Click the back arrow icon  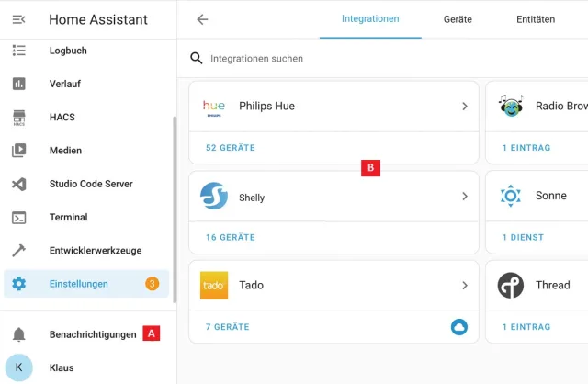(202, 19)
